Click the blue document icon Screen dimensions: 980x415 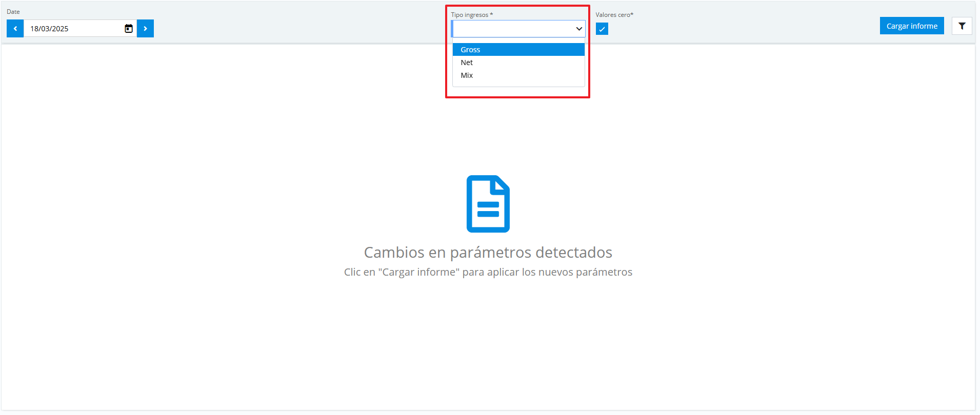pyautogui.click(x=488, y=204)
